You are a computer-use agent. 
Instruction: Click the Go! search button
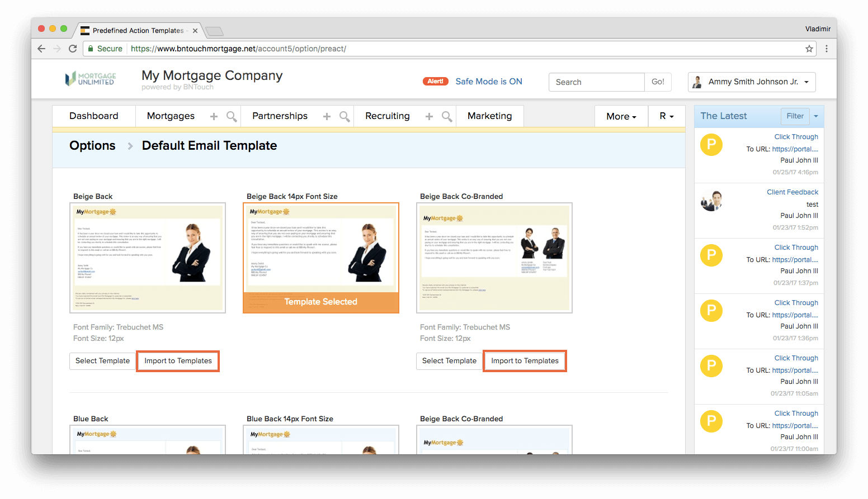click(658, 82)
